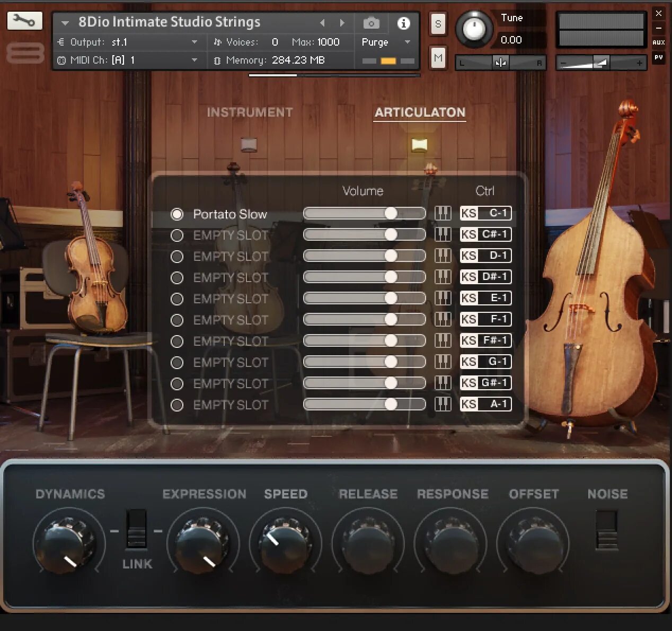
Task: Open the wrench edit-mode tool
Action: point(24,21)
